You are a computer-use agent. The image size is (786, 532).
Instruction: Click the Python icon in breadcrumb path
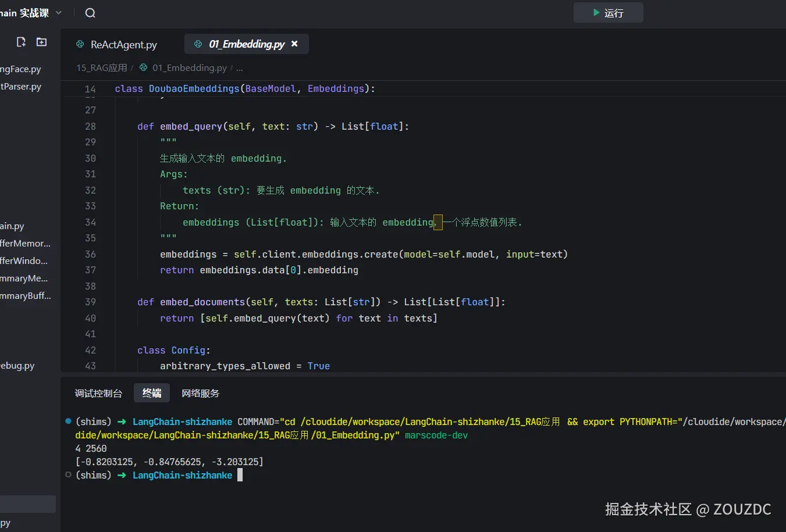pyautogui.click(x=143, y=67)
